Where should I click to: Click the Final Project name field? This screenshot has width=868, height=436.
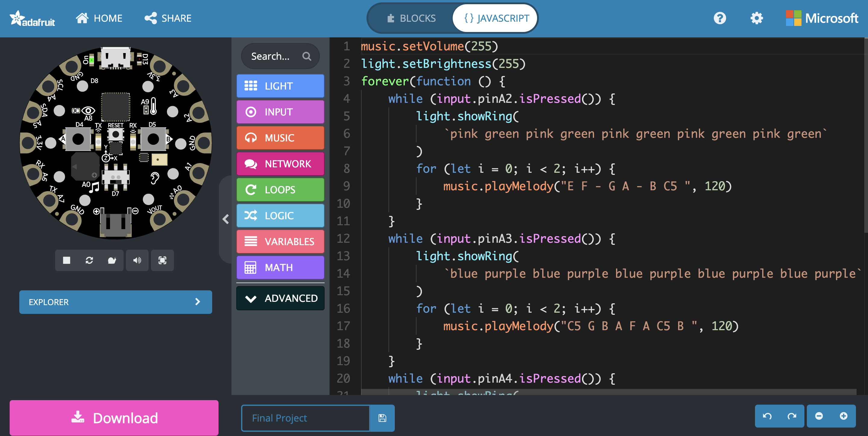click(306, 418)
